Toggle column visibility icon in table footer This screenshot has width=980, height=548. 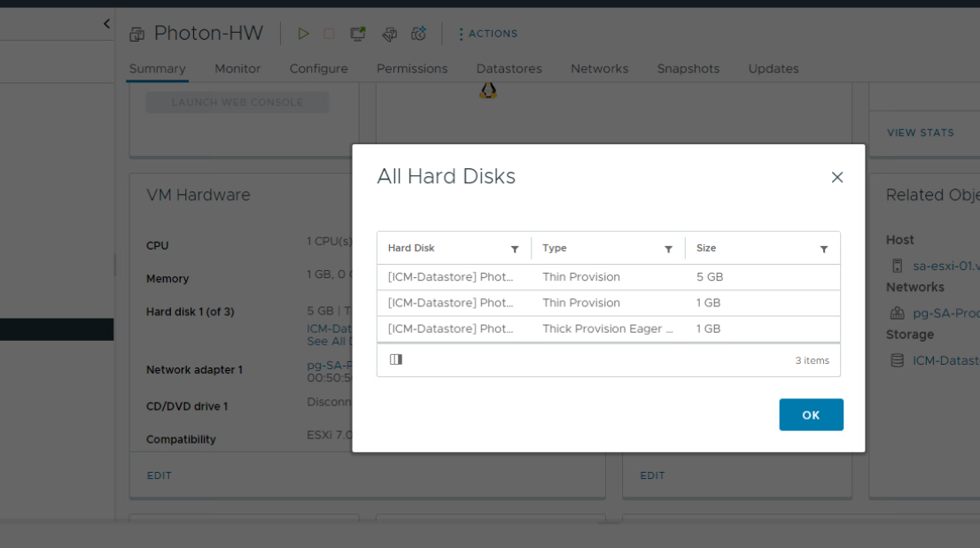[395, 359]
